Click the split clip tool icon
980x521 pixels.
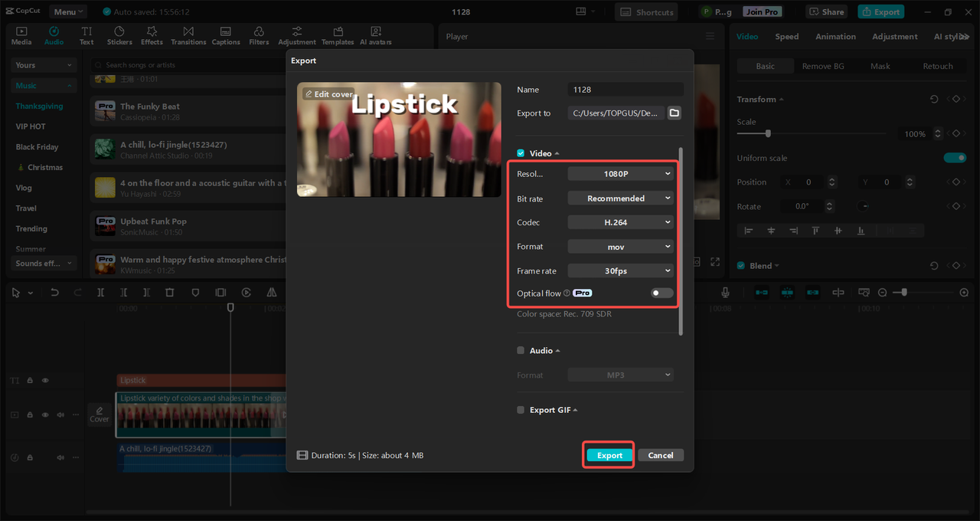pos(100,293)
